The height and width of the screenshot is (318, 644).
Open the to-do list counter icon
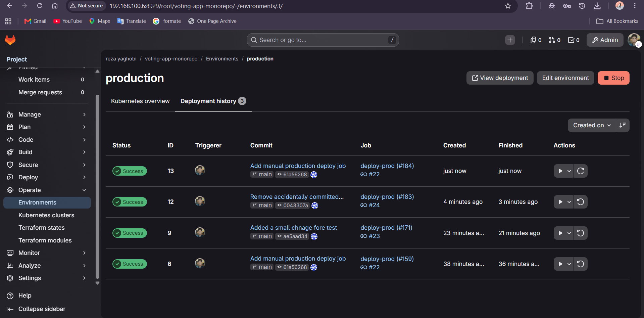pos(574,40)
